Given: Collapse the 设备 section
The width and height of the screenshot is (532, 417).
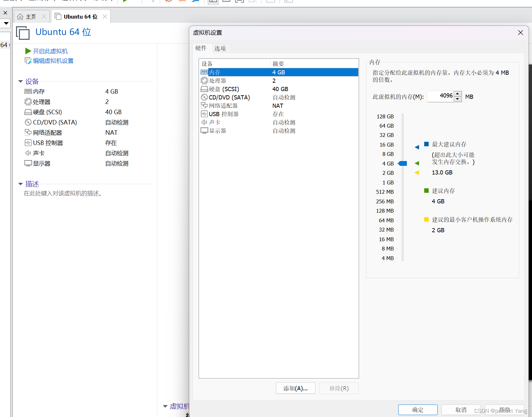Looking at the screenshot, I should tap(21, 81).
